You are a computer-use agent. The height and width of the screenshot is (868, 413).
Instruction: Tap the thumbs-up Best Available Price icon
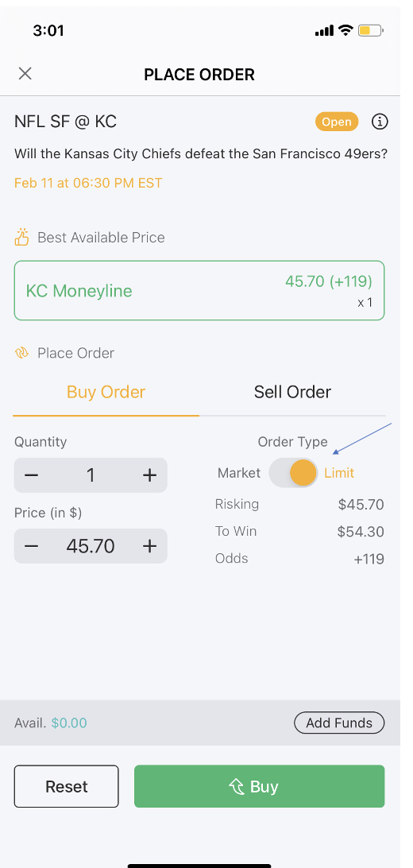click(x=21, y=237)
